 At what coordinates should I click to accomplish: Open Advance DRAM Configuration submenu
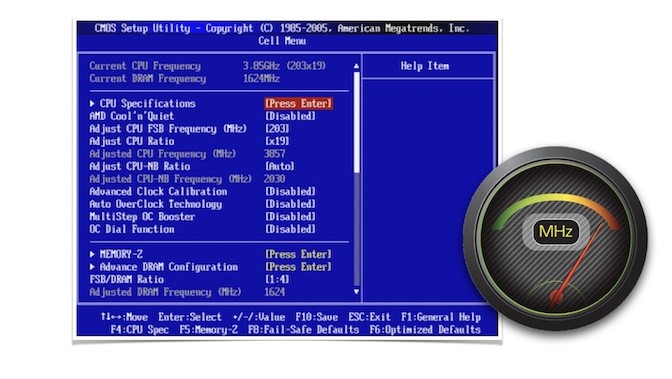click(168, 267)
